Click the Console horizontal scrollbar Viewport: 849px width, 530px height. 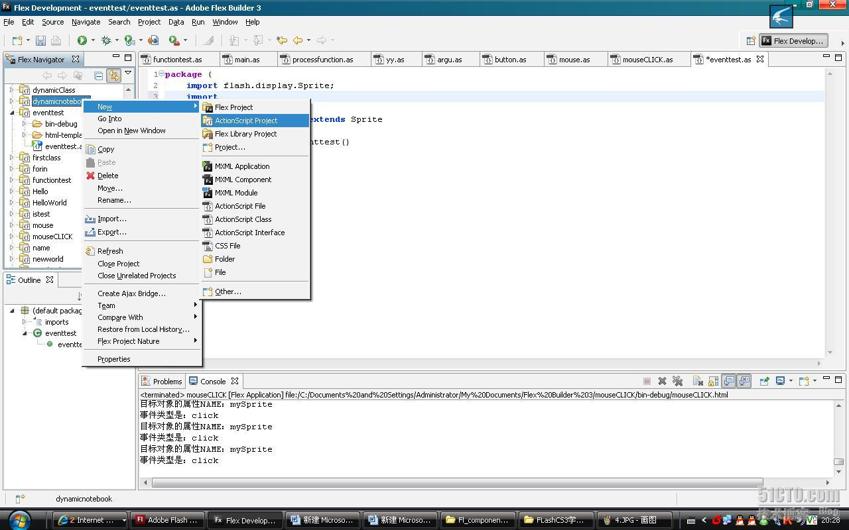point(458,482)
